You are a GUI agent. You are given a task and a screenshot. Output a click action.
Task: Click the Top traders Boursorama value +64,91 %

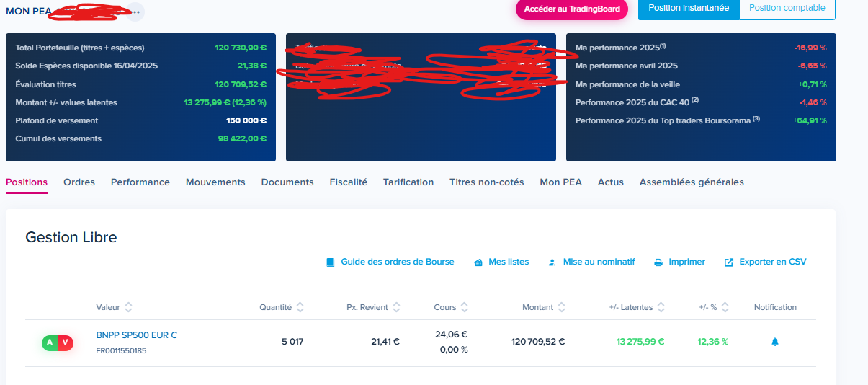(x=810, y=120)
